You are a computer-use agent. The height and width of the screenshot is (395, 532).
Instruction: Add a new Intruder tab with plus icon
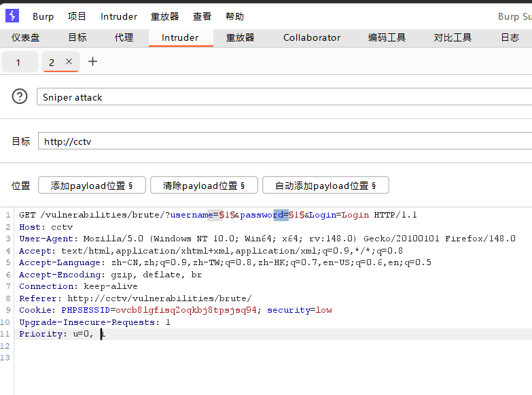coord(92,61)
